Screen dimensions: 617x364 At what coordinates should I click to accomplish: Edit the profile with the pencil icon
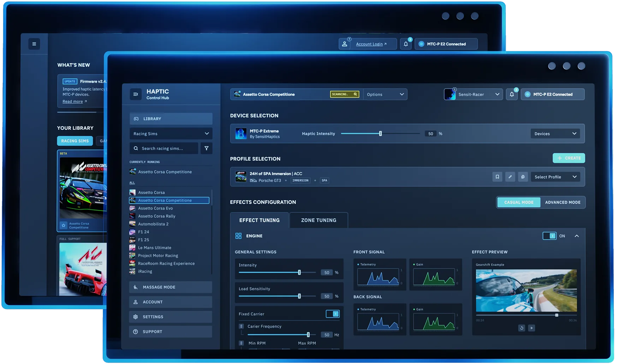tap(510, 177)
